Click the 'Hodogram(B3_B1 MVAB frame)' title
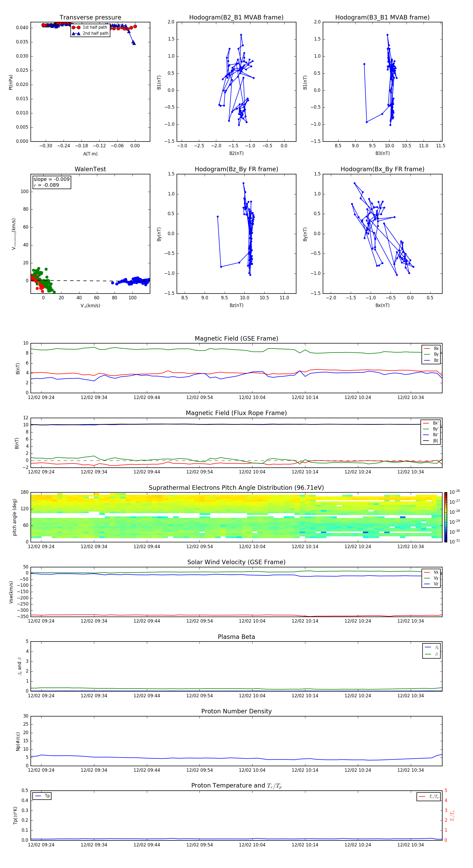 click(x=382, y=17)
